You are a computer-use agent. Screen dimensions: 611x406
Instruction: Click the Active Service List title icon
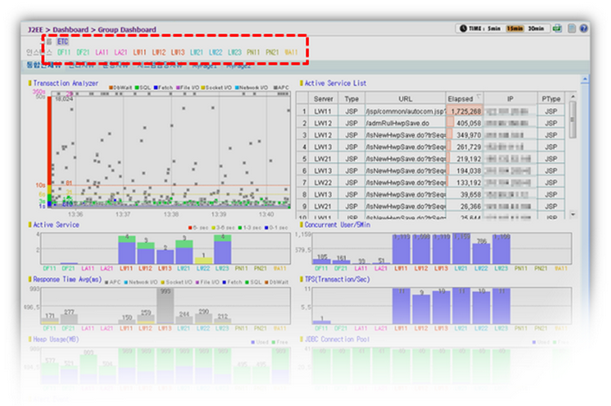pyautogui.click(x=301, y=84)
